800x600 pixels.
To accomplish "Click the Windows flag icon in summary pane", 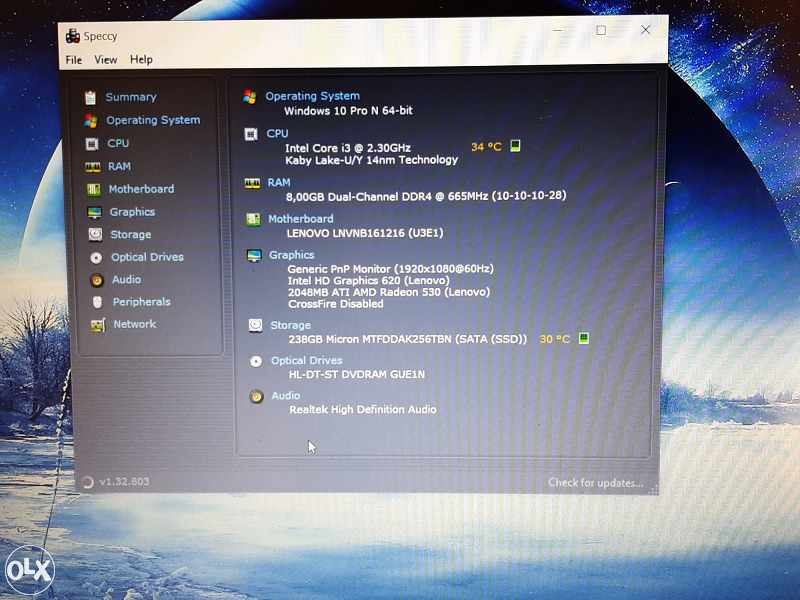I will click(x=250, y=96).
